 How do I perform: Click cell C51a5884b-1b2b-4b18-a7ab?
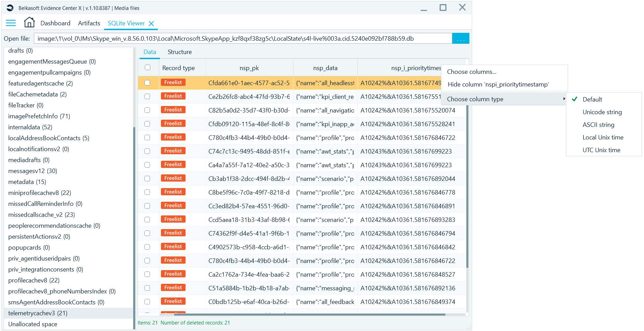[249, 288]
